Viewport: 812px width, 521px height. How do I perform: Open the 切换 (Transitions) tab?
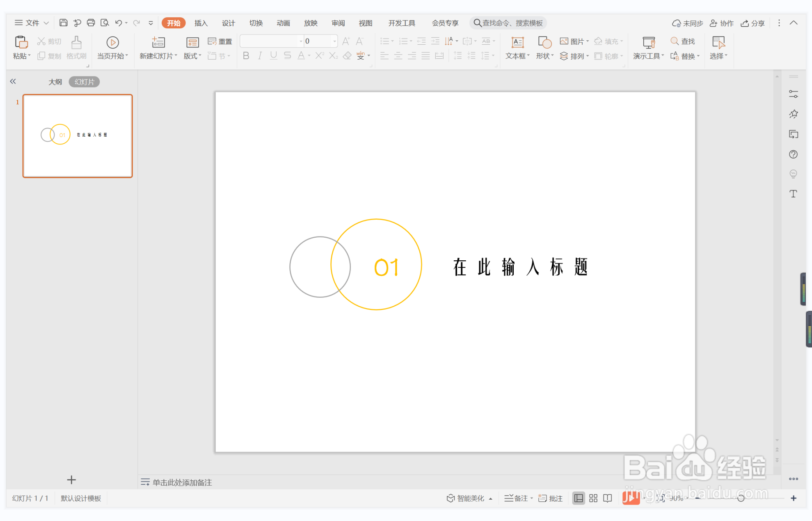256,23
